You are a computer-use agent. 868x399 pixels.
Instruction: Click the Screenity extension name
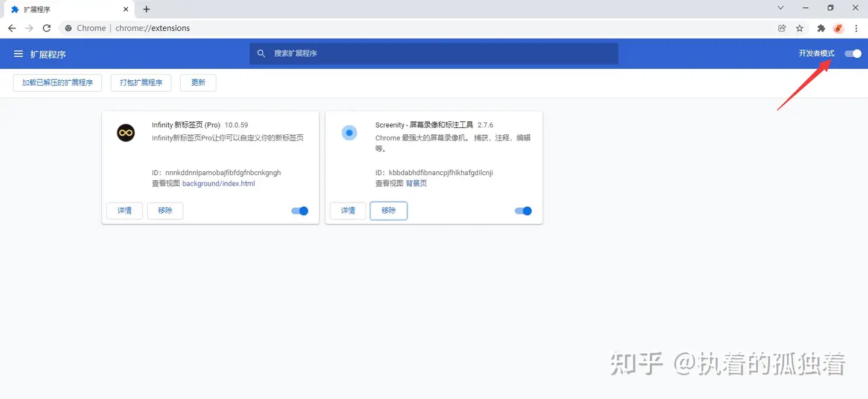pyautogui.click(x=424, y=125)
